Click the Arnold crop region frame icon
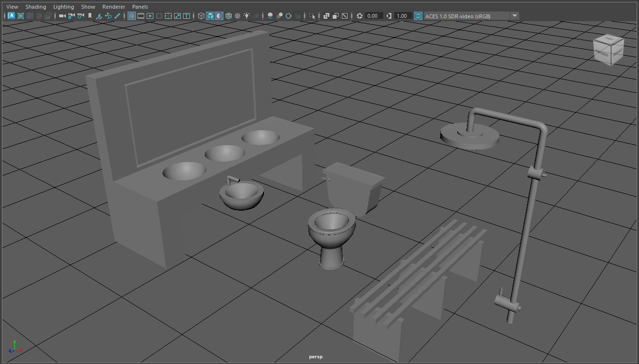 pos(21,16)
